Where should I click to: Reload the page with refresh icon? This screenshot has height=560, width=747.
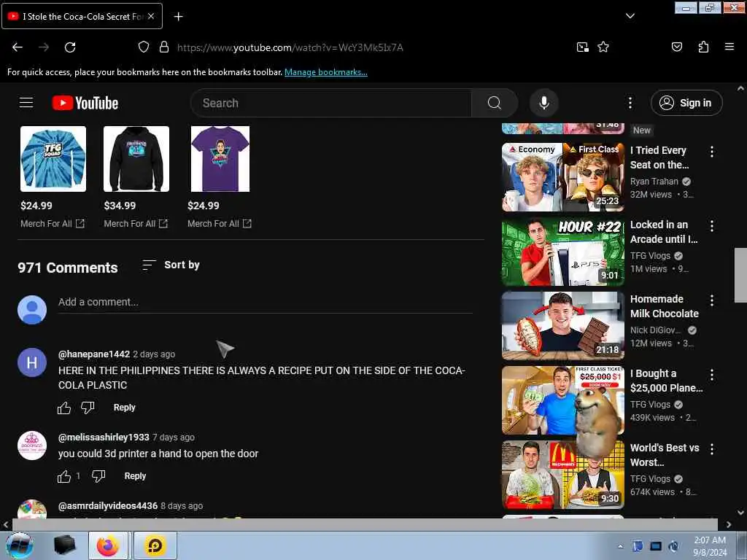coord(70,47)
